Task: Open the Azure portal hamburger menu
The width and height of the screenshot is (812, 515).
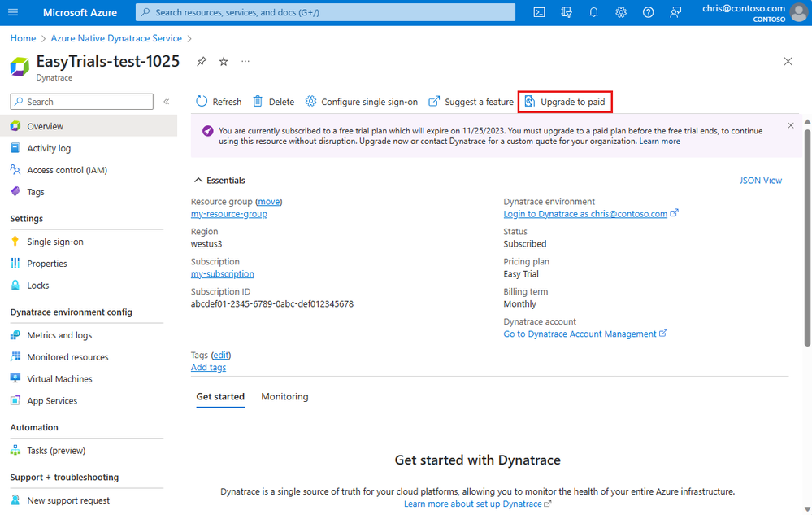Action: [13, 12]
